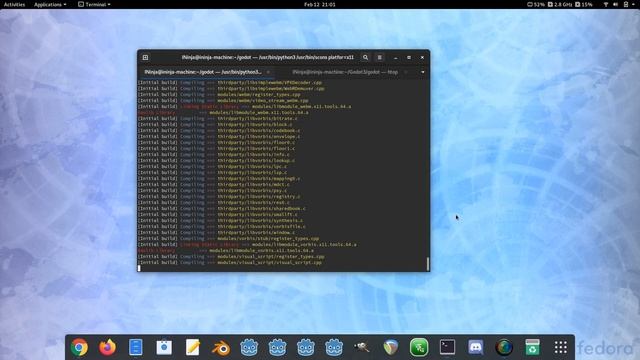The width and height of the screenshot is (640, 360).
Task: Switch to the Godot3/godot htop tab
Action: pos(345,72)
